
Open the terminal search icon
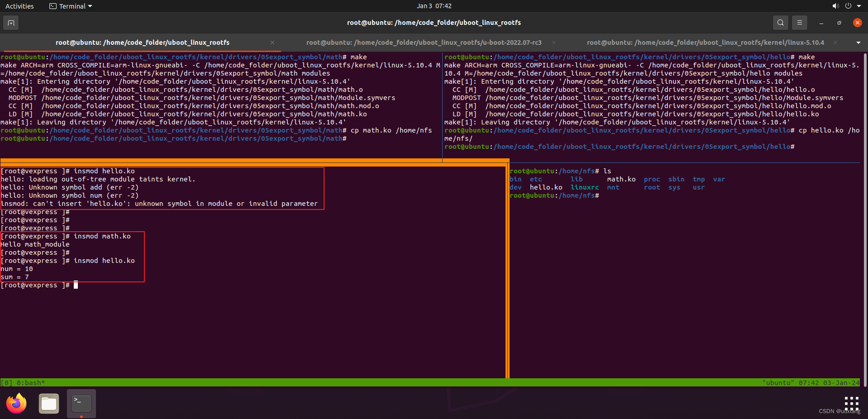pyautogui.click(x=780, y=23)
